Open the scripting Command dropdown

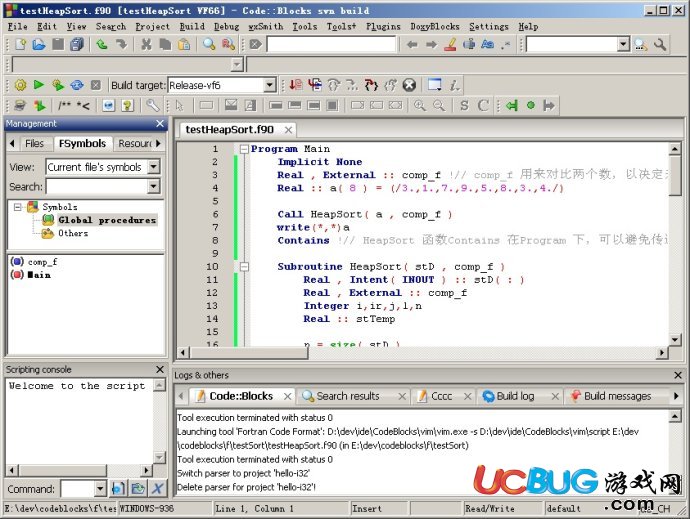tap(100, 489)
